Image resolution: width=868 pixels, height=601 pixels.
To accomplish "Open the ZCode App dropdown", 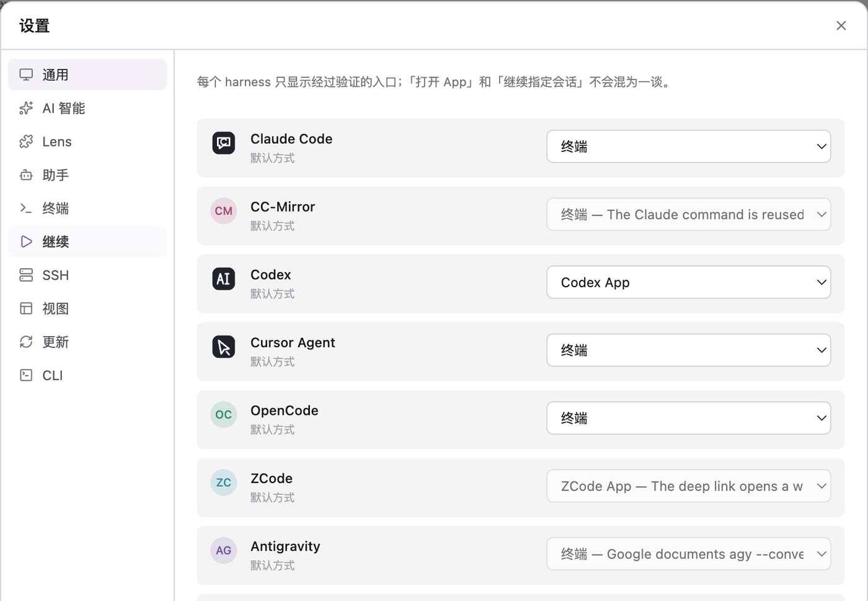I will (689, 486).
